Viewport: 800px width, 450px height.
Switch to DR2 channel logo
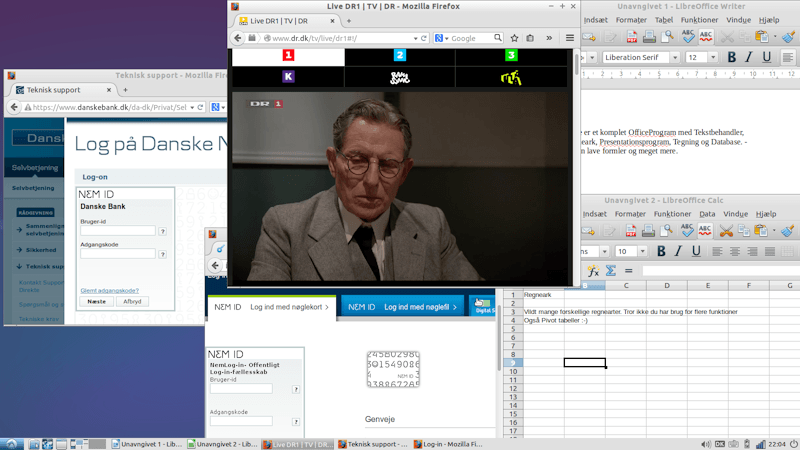(x=399, y=55)
